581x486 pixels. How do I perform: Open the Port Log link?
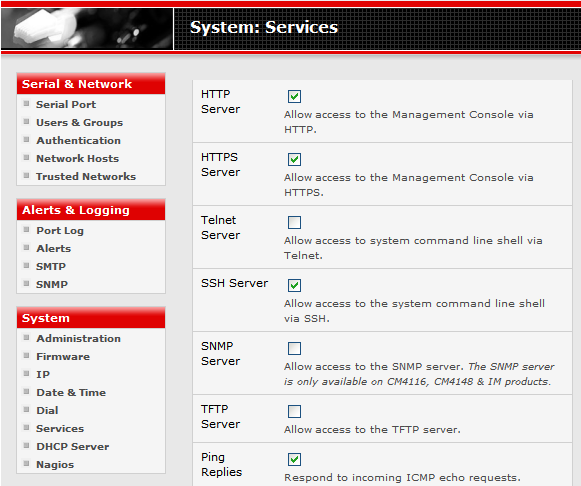[x=60, y=230]
